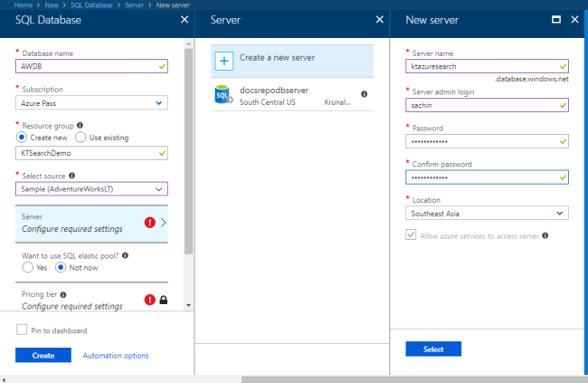Click the Server name field ktazuresearch
The height and width of the screenshot is (383, 588).
(x=487, y=66)
